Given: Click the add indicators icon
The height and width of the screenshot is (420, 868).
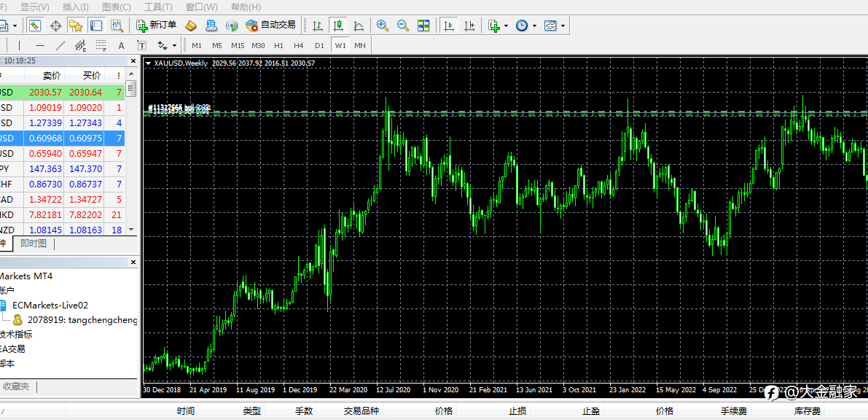Looking at the screenshot, I should (x=494, y=26).
